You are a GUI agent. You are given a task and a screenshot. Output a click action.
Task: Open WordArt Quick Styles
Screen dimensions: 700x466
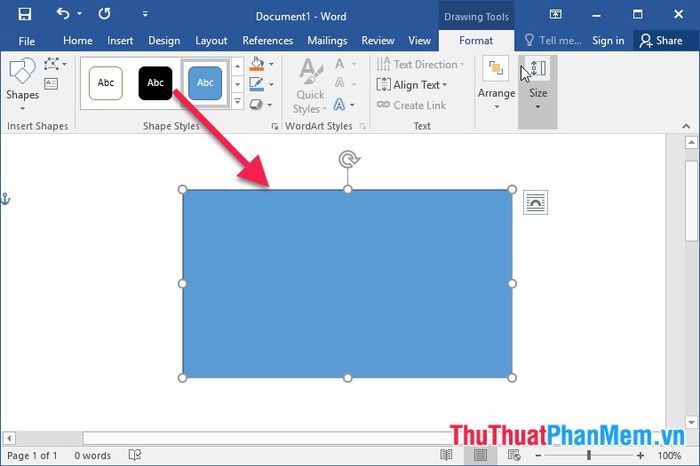tap(311, 86)
